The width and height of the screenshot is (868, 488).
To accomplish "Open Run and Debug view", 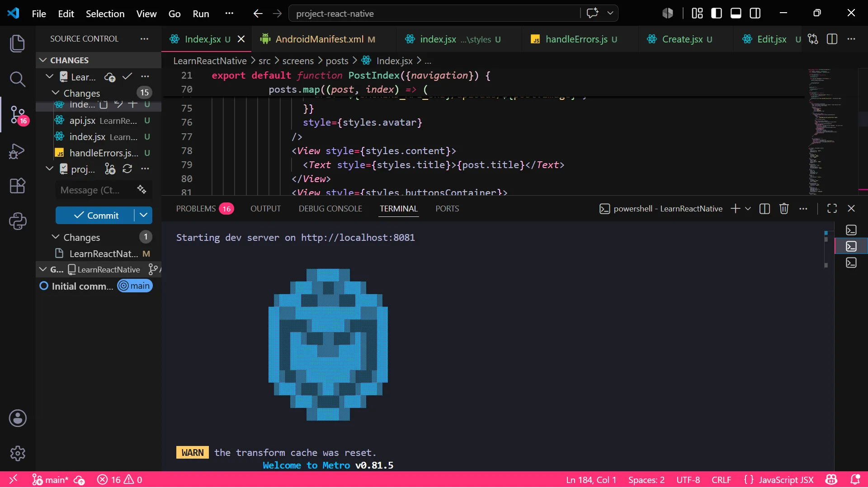I will tap(17, 151).
